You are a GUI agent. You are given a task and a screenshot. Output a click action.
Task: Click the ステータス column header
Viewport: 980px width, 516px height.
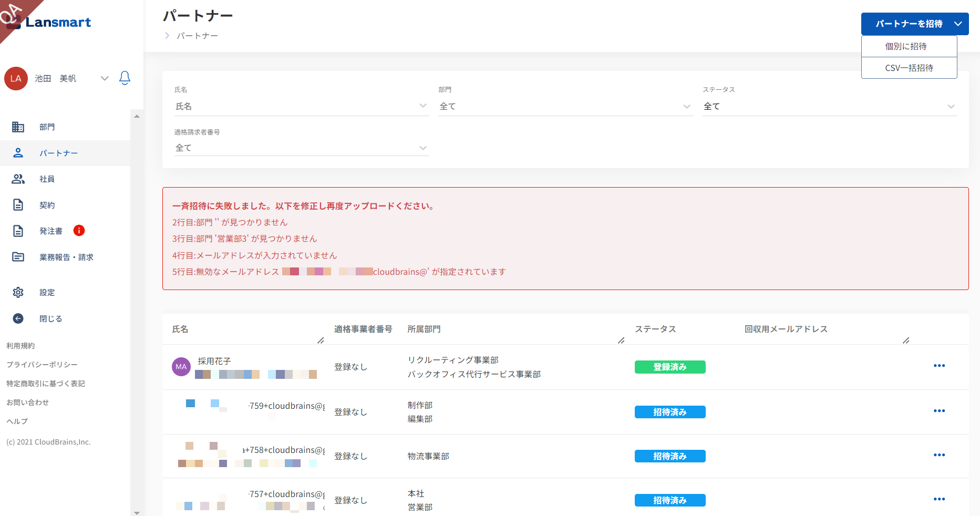tap(655, 329)
